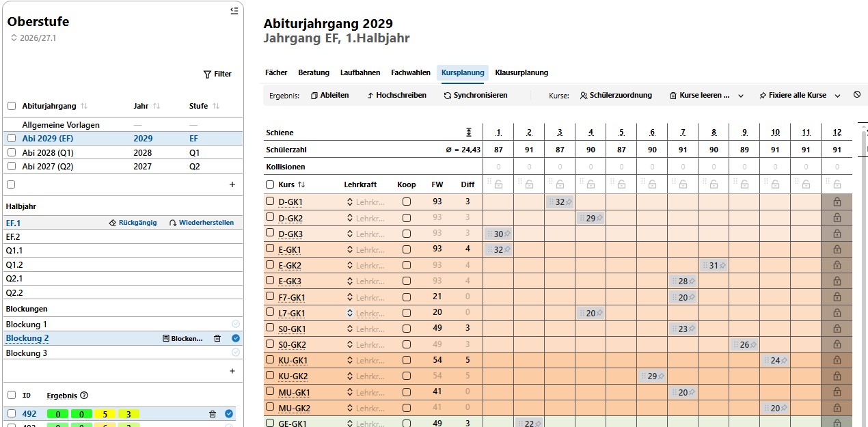Open the Fachwahlen tab
The width and height of the screenshot is (868, 427).
[x=411, y=72]
